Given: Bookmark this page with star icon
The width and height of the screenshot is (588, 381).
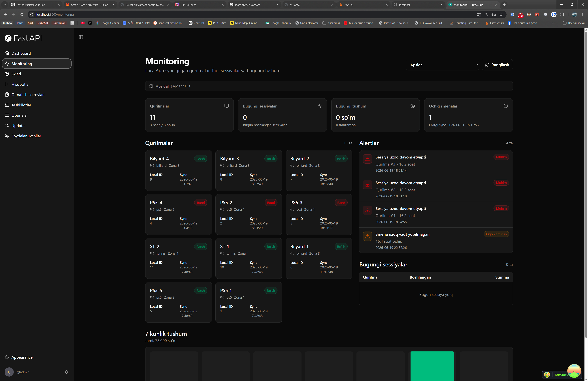Looking at the screenshot, I should pyautogui.click(x=501, y=15).
